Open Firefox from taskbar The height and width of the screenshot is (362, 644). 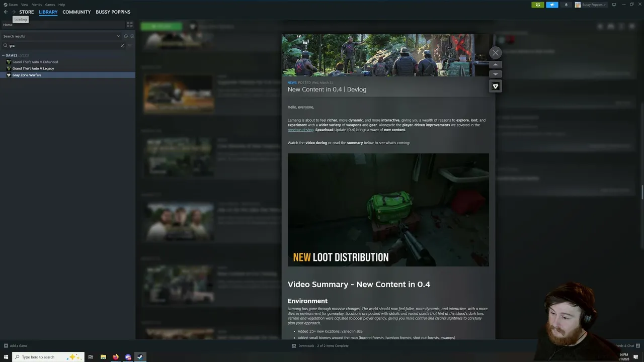click(116, 357)
